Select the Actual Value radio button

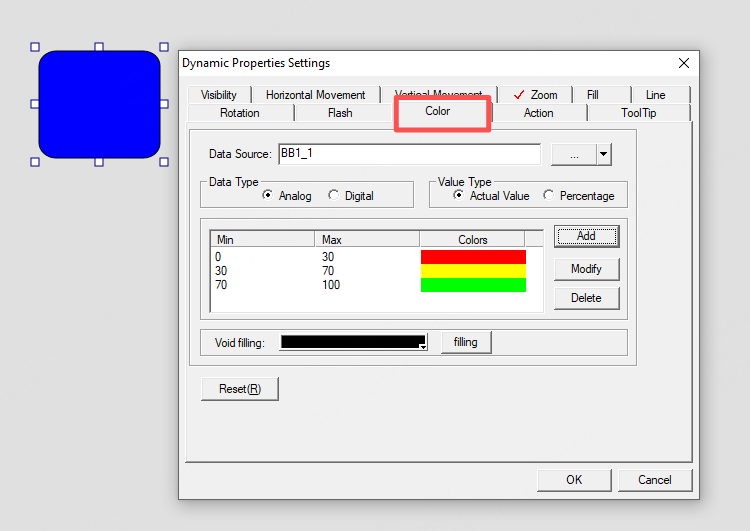click(460, 196)
